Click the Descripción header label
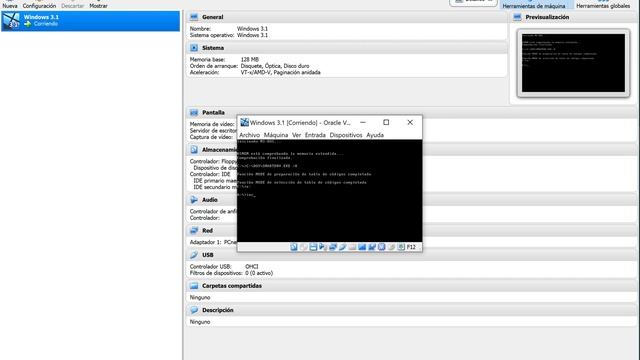The image size is (640, 360). tap(218, 310)
